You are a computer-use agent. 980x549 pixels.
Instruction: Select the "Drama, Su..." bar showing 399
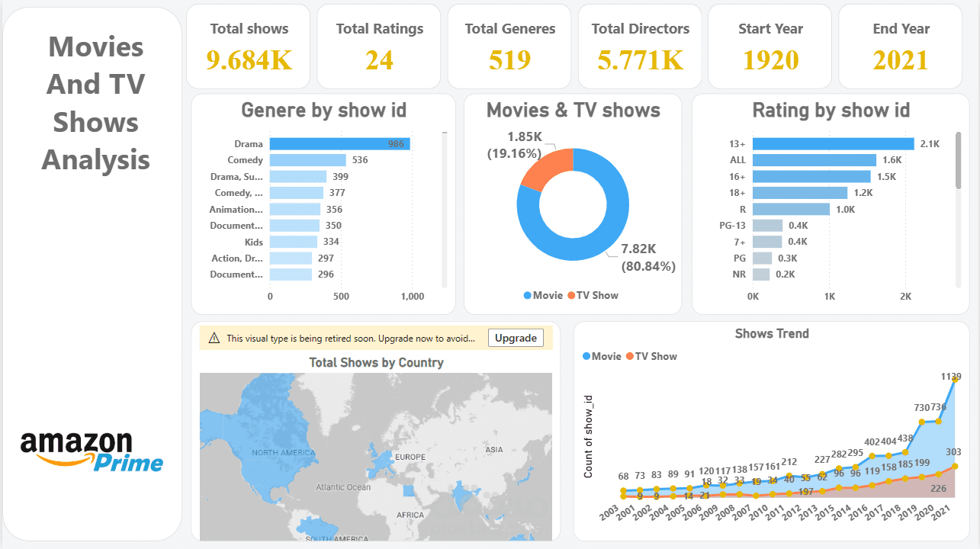298,176
